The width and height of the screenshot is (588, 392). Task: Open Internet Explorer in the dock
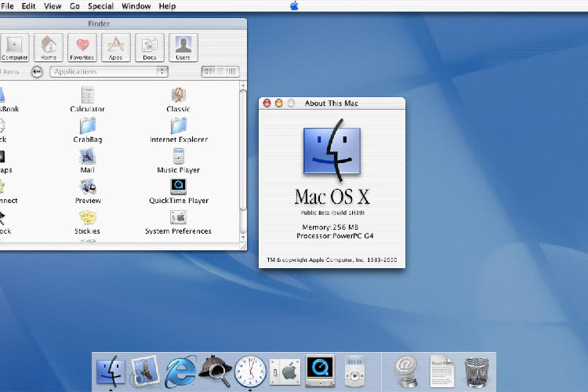[181, 369]
